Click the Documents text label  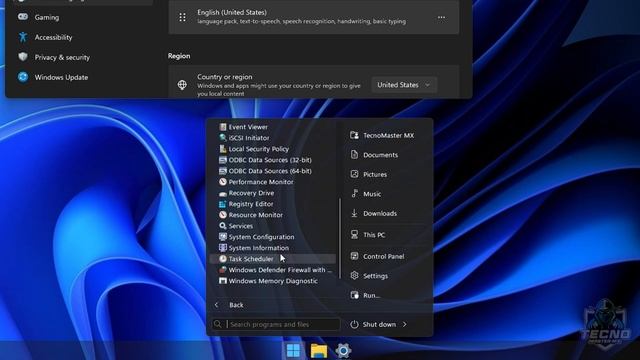coord(380,155)
